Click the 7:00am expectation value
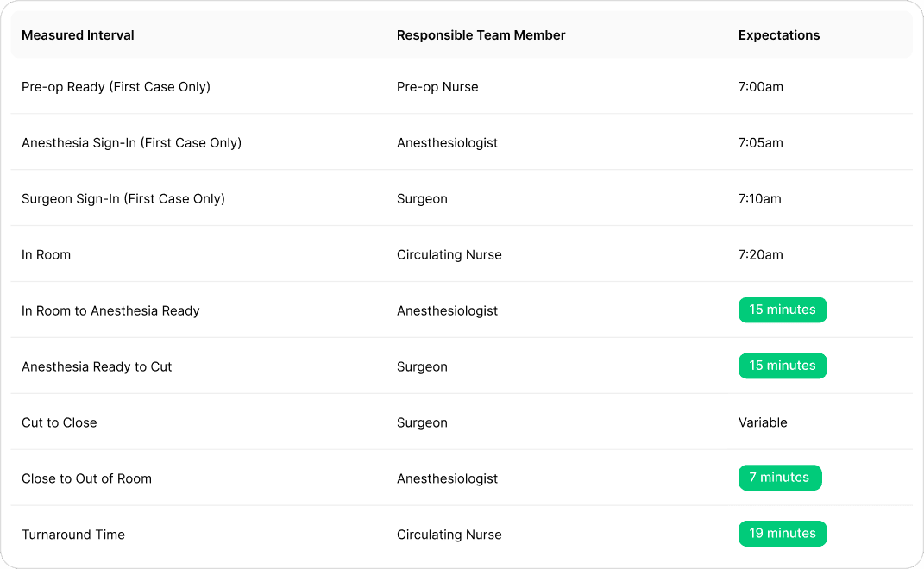The height and width of the screenshot is (569, 924). [760, 87]
